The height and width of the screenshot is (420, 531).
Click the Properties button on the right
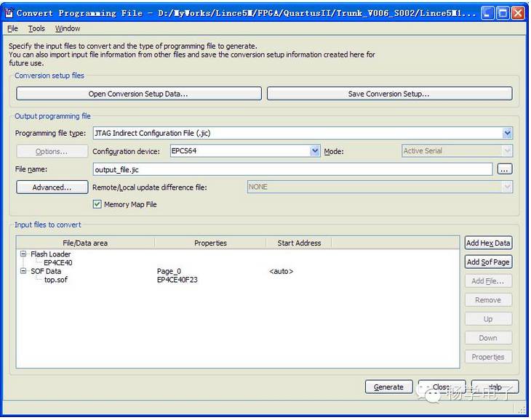pyautogui.click(x=488, y=357)
